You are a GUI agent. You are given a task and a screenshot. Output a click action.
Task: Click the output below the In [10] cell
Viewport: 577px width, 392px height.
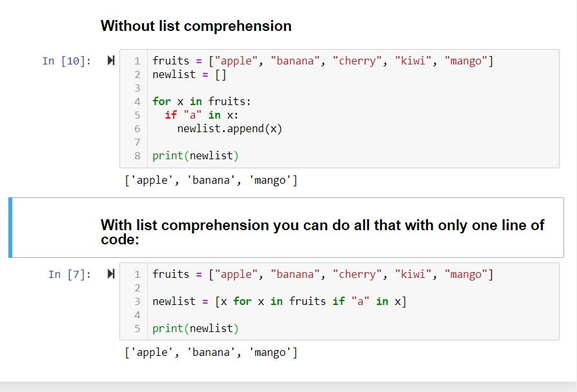[210, 181]
